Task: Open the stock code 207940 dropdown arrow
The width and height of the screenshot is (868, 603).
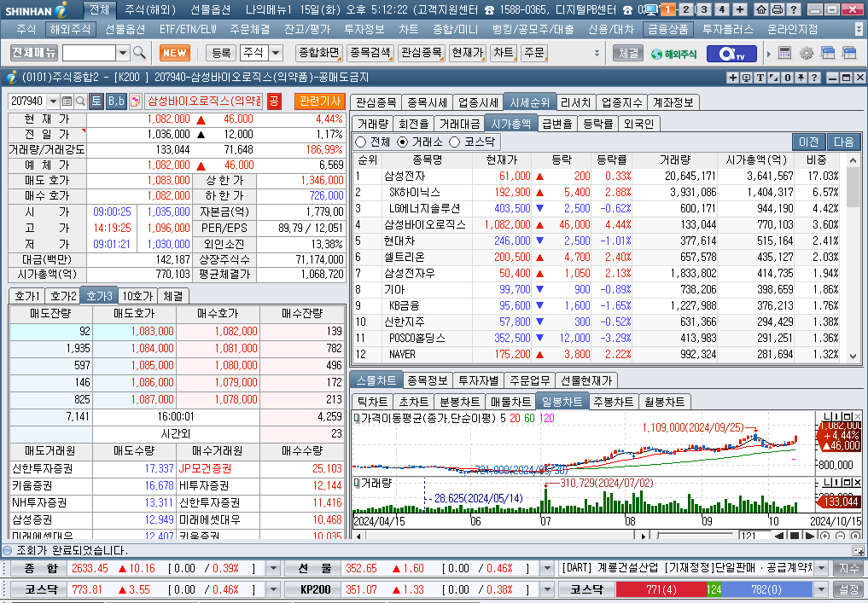Action: (53, 101)
